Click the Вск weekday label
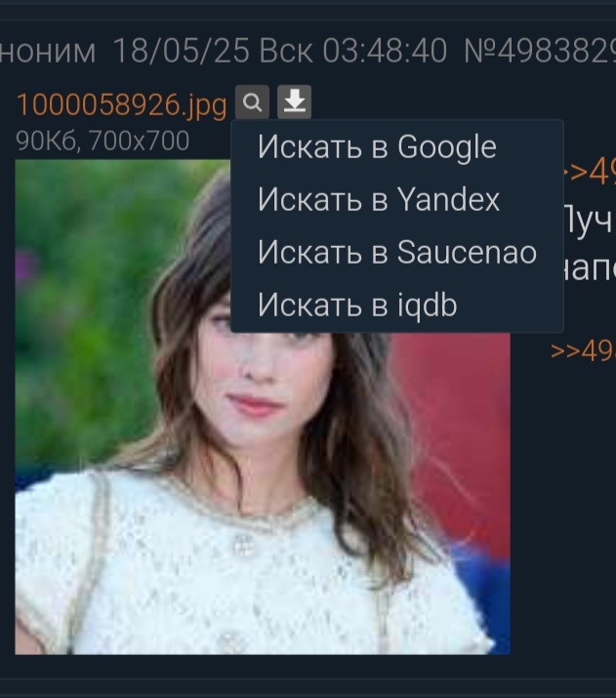Viewport: 616px width, 698px height. pyautogui.click(x=286, y=51)
